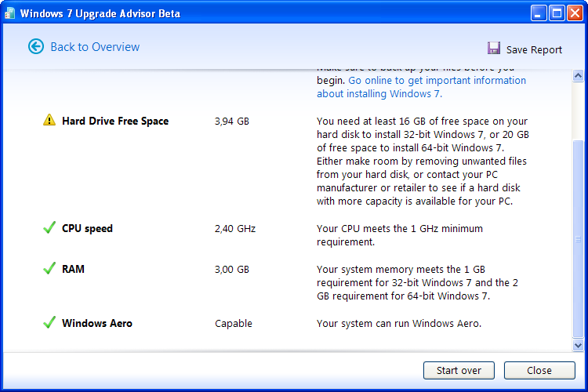The width and height of the screenshot is (588, 392).
Task: Click 'Your system can run Windows Aero' text
Action: pos(399,323)
